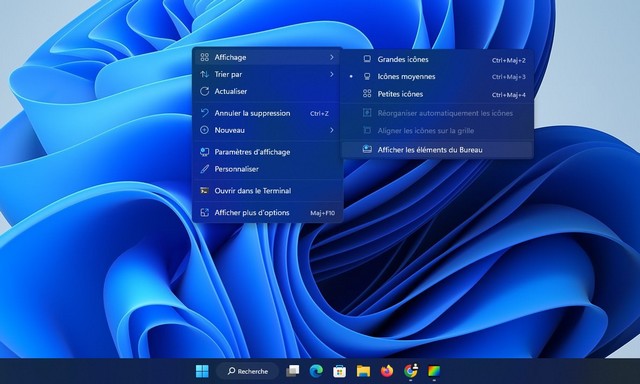This screenshot has width=640, height=384.
Task: Select Icônes moyennes option
Action: click(x=437, y=77)
